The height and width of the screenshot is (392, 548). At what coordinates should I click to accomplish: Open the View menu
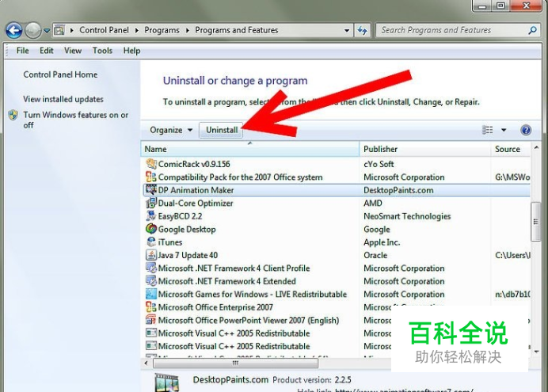(x=73, y=51)
